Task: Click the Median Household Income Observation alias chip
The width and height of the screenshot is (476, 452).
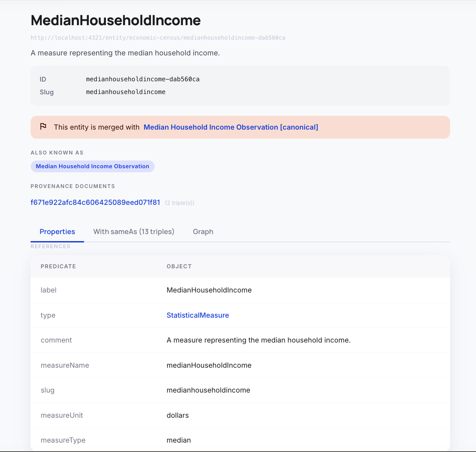Action: (x=92, y=167)
